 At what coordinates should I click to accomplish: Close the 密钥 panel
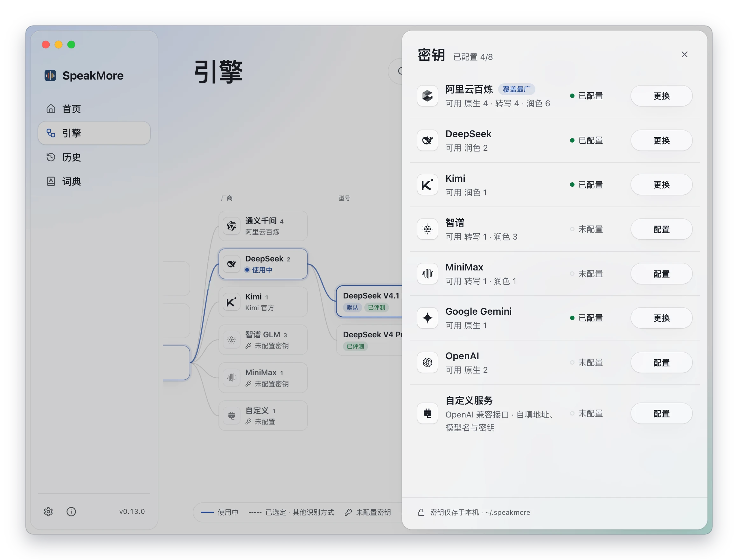pos(684,54)
